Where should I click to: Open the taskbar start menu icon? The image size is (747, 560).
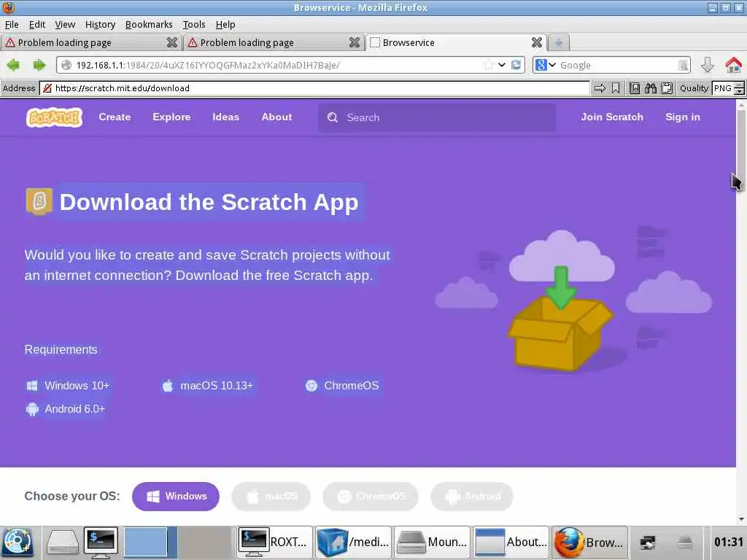pos(18,542)
